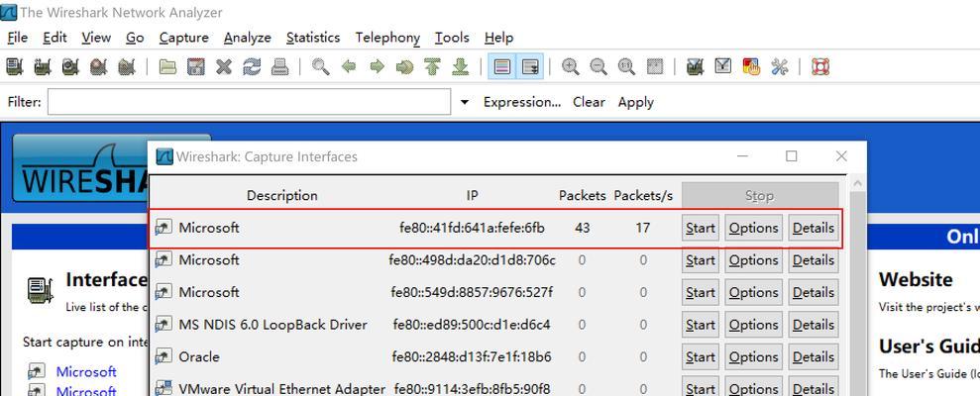Image resolution: width=980 pixels, height=396 pixels.
Task: Print packets with the printer icon
Action: (279, 67)
